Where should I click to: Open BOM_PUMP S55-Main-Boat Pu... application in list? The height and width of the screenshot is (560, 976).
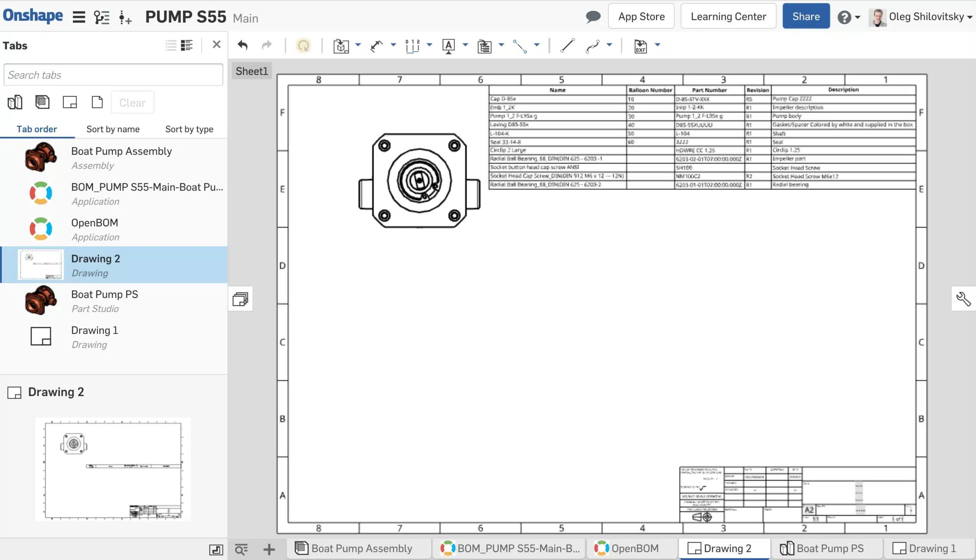tap(114, 194)
